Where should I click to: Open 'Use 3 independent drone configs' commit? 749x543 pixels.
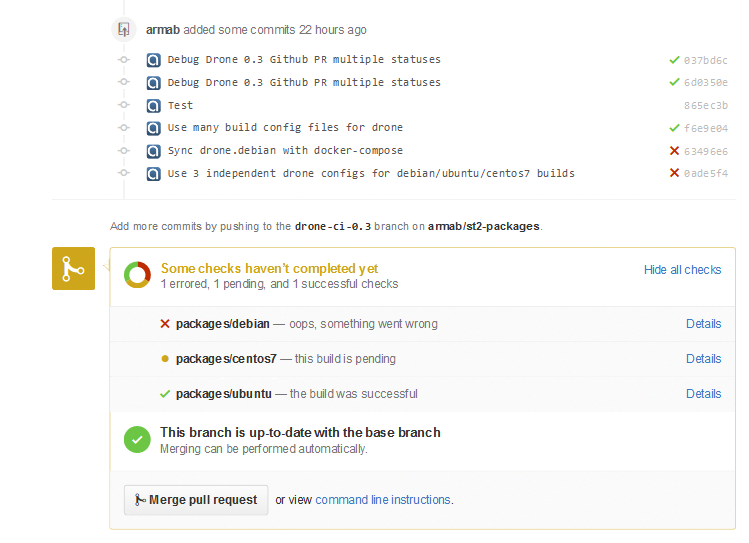click(371, 173)
